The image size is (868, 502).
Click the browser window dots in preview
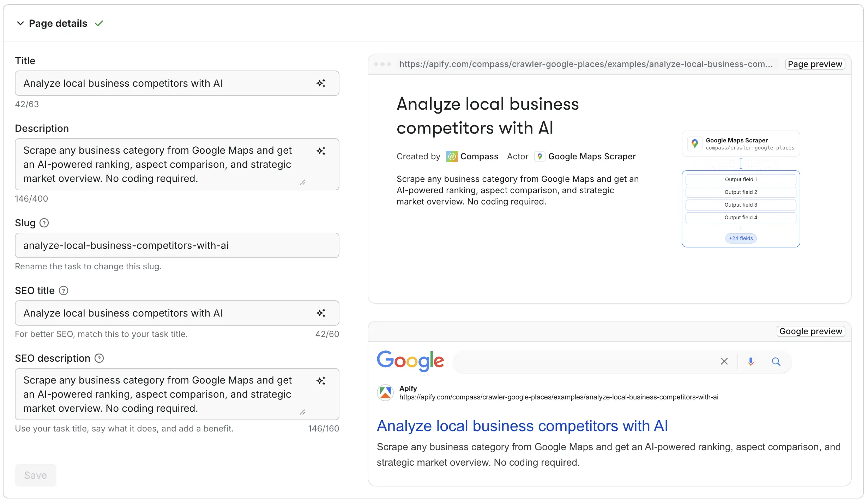click(x=382, y=64)
